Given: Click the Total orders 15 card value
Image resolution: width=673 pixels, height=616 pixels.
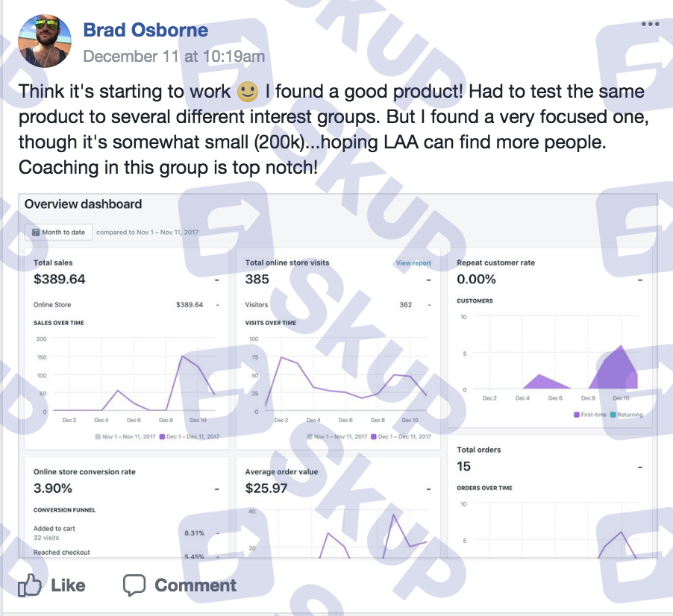Looking at the screenshot, I should (463, 466).
